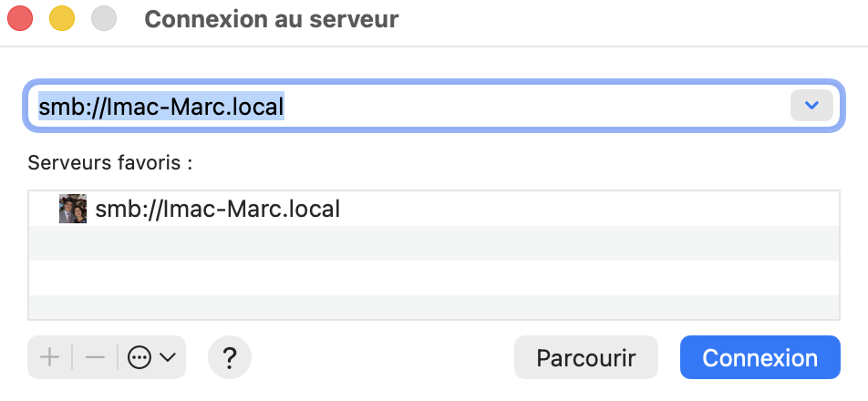Click the empty third row in favorites

[433, 276]
